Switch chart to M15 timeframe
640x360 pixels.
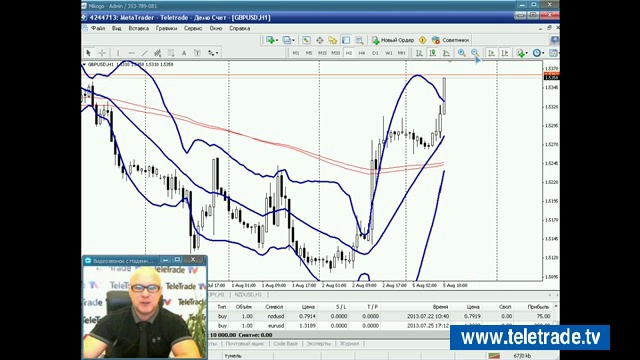click(322, 53)
